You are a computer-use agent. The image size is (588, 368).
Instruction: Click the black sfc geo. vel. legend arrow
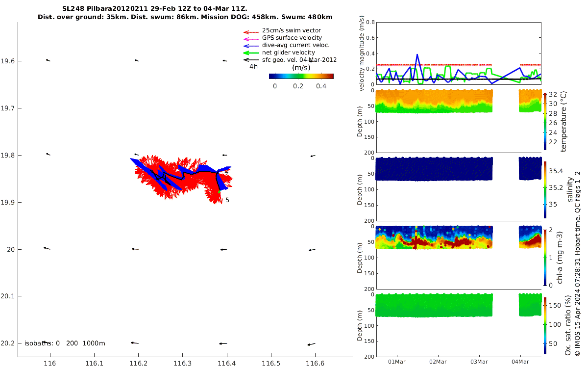pyautogui.click(x=250, y=60)
